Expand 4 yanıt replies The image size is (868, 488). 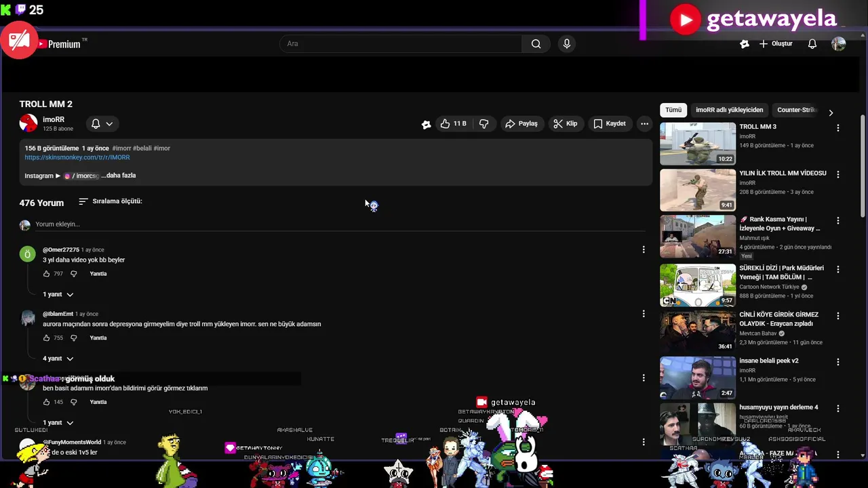point(58,359)
